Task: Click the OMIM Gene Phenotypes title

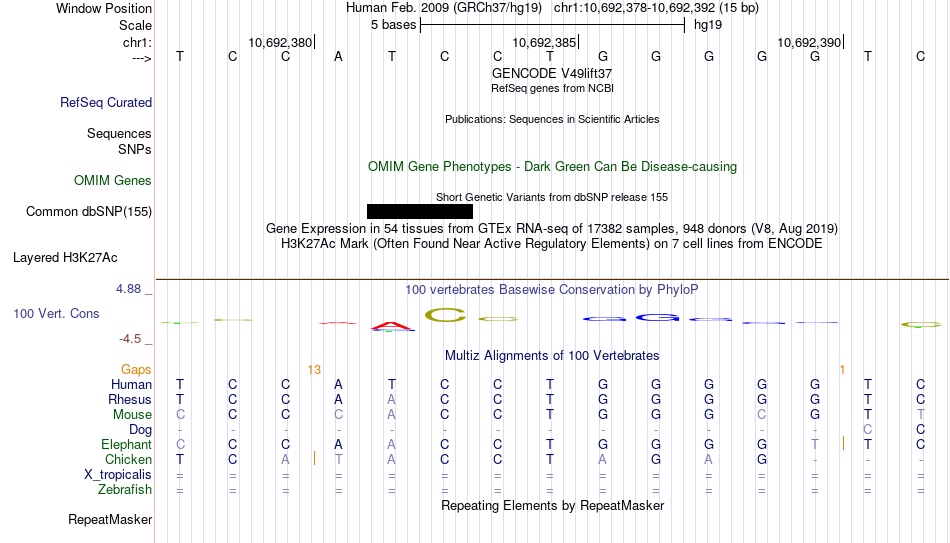Action: [552, 167]
